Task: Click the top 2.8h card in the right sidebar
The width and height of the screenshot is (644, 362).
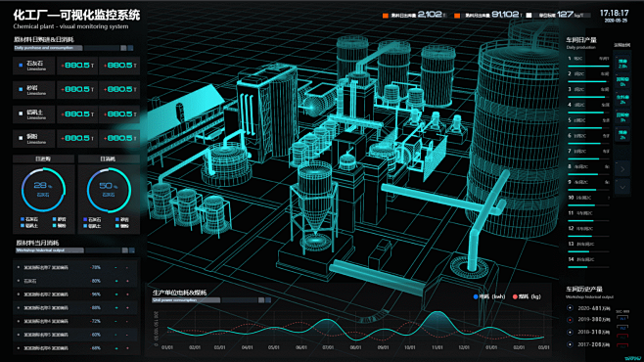Action: (622, 64)
